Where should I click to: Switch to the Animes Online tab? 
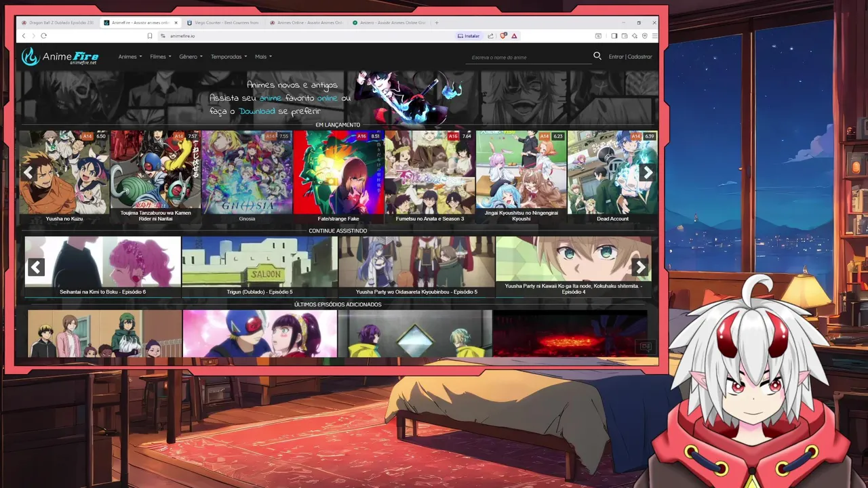(x=305, y=22)
